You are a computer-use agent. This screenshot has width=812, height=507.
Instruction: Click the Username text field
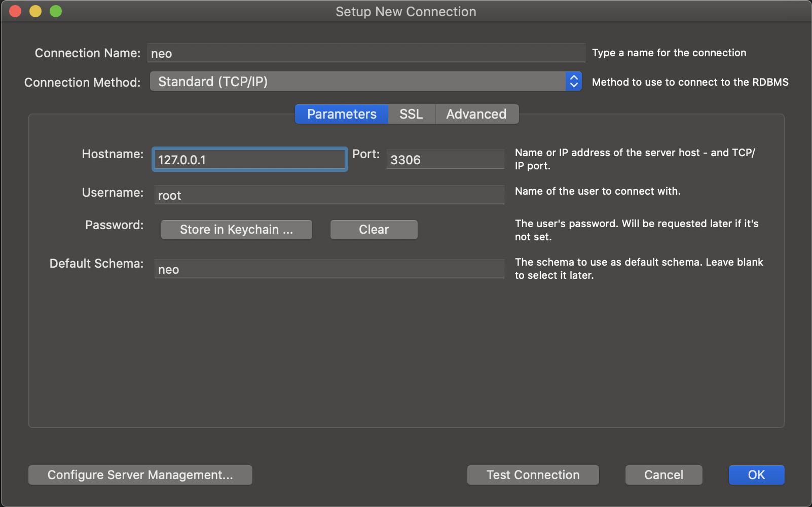329,195
